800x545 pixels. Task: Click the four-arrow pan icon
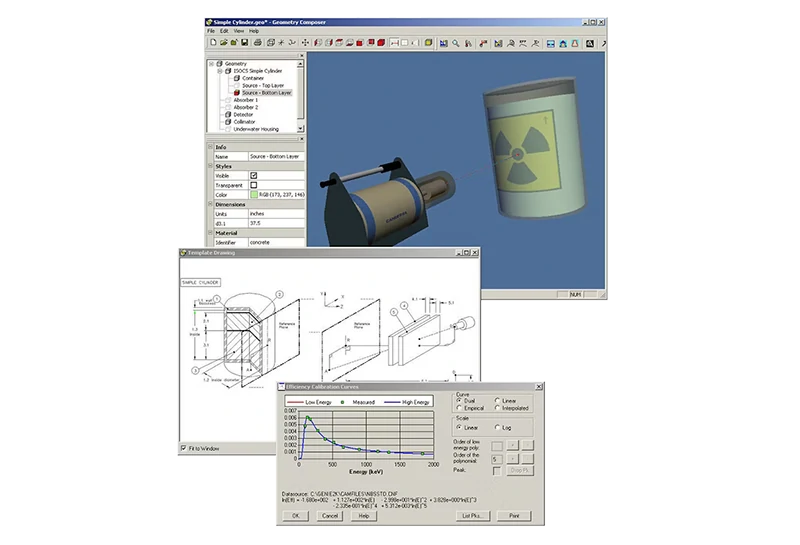pyautogui.click(x=305, y=43)
